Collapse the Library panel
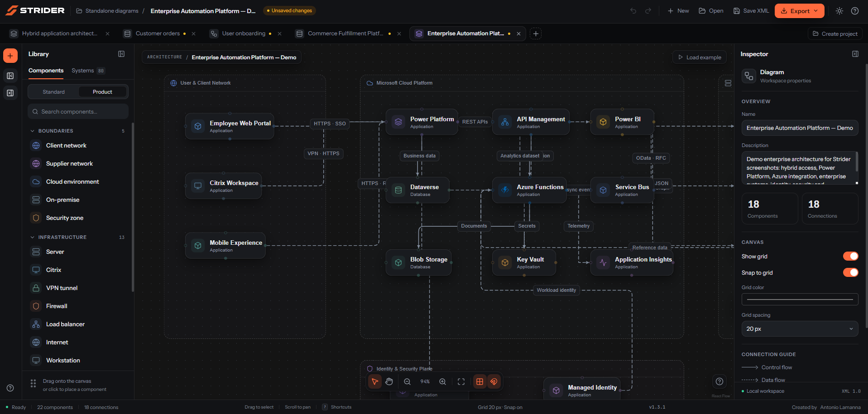The height and width of the screenshot is (414, 868). point(121,54)
